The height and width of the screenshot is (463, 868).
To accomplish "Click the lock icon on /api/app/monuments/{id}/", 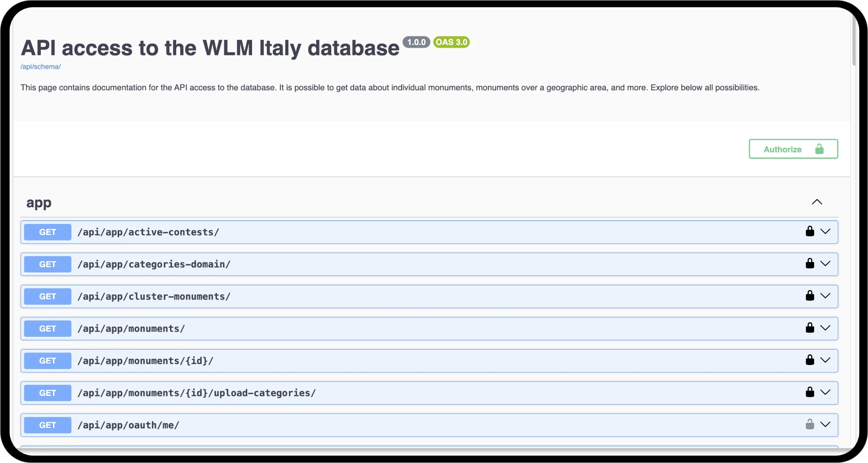I will tap(810, 360).
